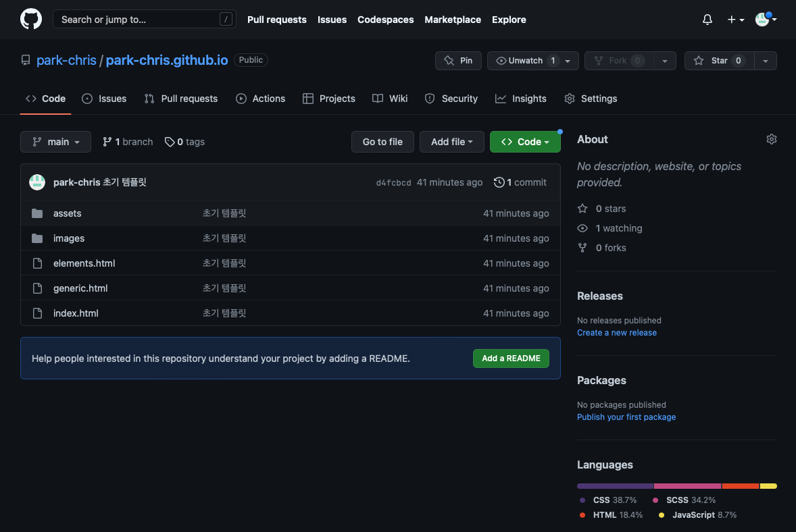View 1 watching watchers link
The width and height of the screenshot is (796, 532).
tap(610, 228)
